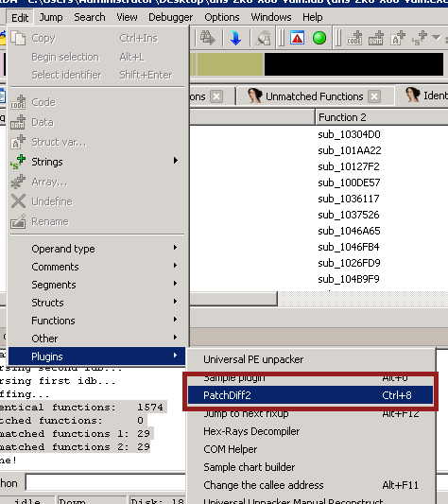Select row sub_1046FB4

(x=349, y=247)
